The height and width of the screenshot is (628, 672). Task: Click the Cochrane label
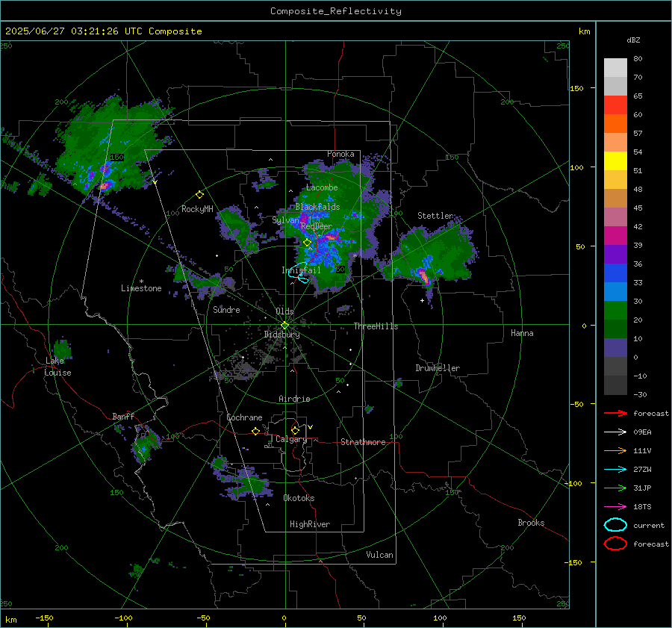244,417
